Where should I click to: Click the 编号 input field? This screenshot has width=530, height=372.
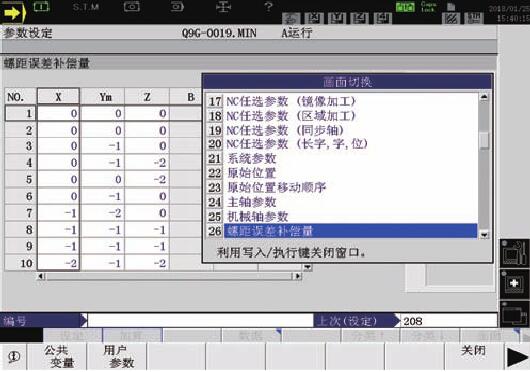pyautogui.click(x=201, y=321)
